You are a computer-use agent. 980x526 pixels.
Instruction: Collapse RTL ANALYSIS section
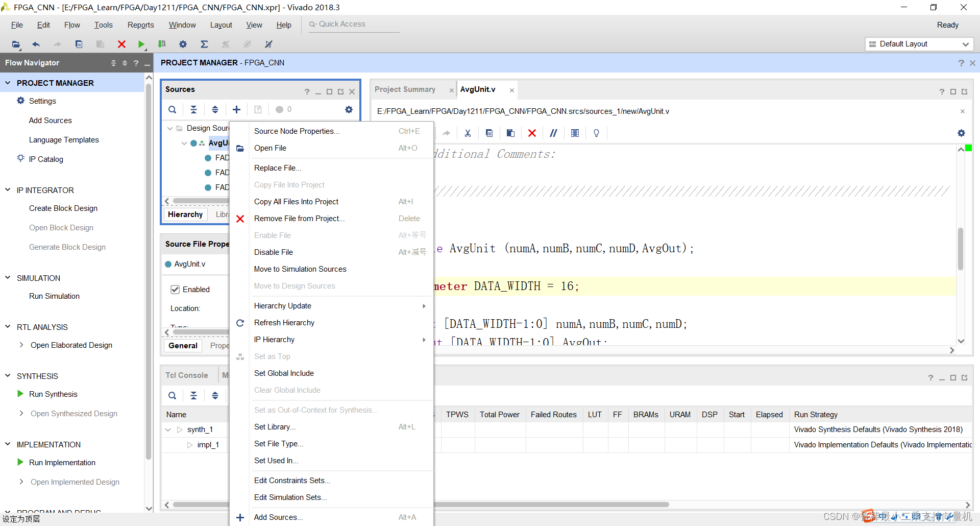pos(8,327)
